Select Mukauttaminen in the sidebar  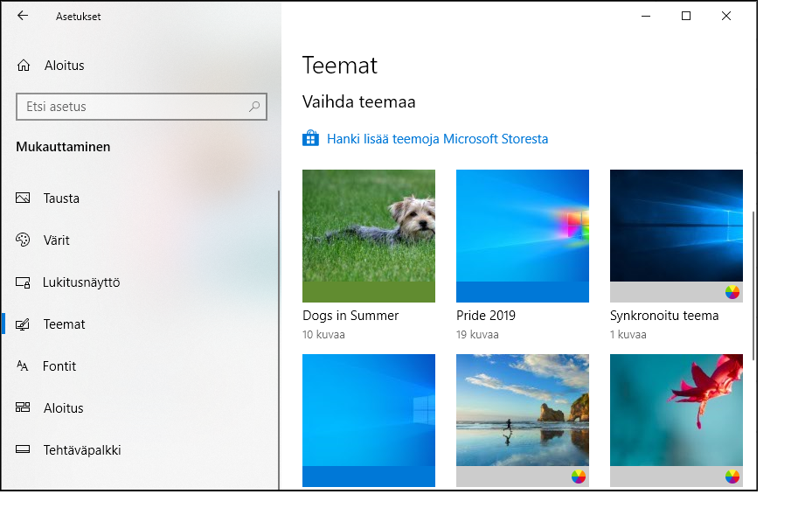(x=63, y=147)
